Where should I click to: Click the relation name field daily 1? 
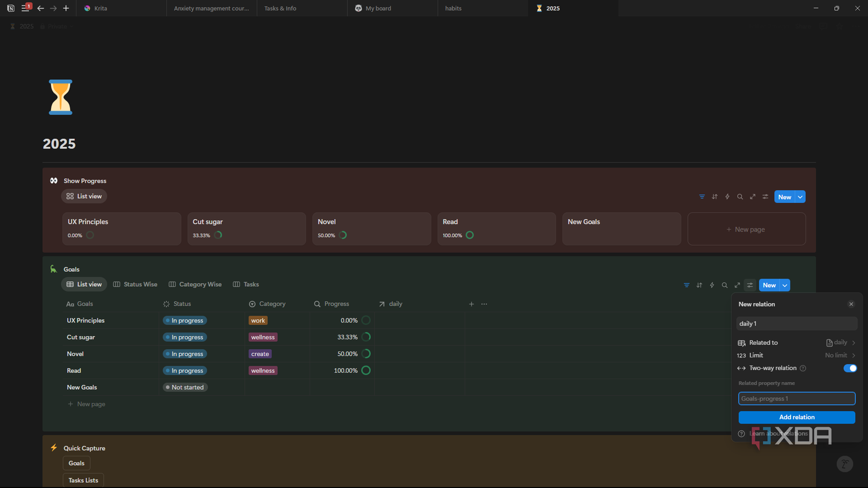click(x=797, y=324)
